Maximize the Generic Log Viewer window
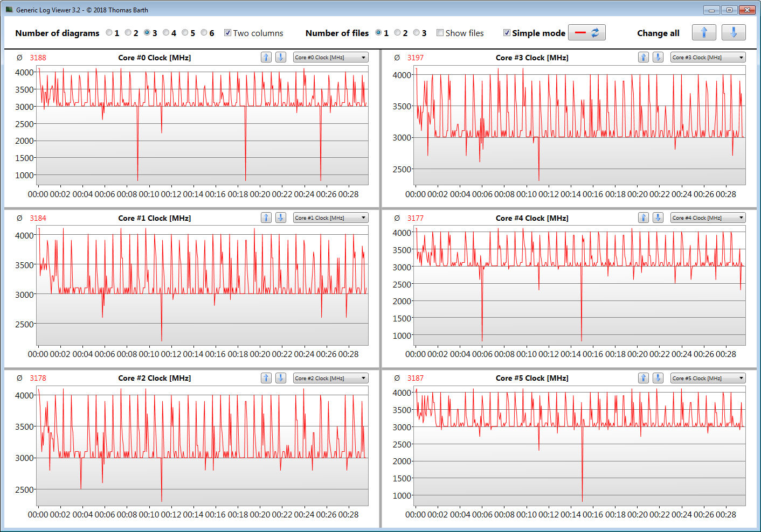 pos(729,10)
